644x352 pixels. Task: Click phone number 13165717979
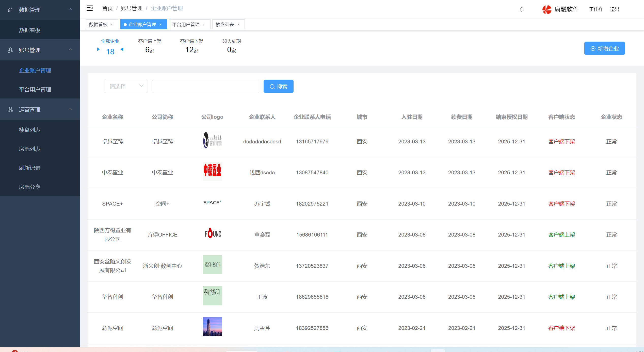[x=312, y=141]
